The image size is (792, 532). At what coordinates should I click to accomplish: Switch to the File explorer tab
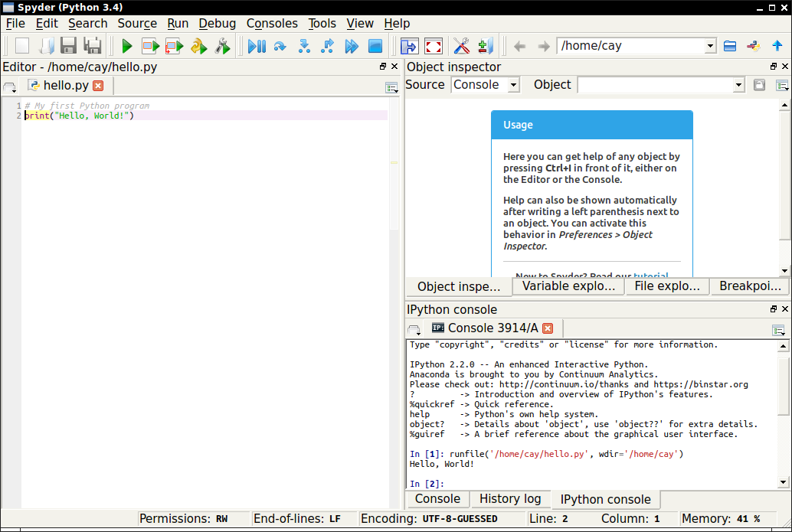(667, 286)
